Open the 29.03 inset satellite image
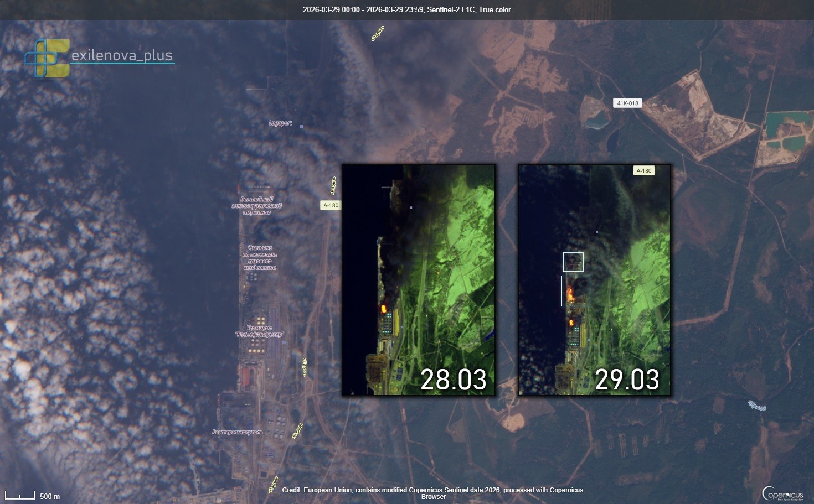Screen dimensions: 814x504 [x=594, y=280]
